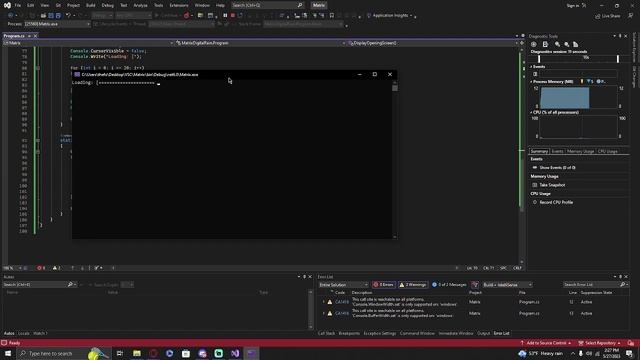The height and width of the screenshot is (360, 640).
Task: Click the Visual Studio icon on the taskbar
Action: [235, 353]
